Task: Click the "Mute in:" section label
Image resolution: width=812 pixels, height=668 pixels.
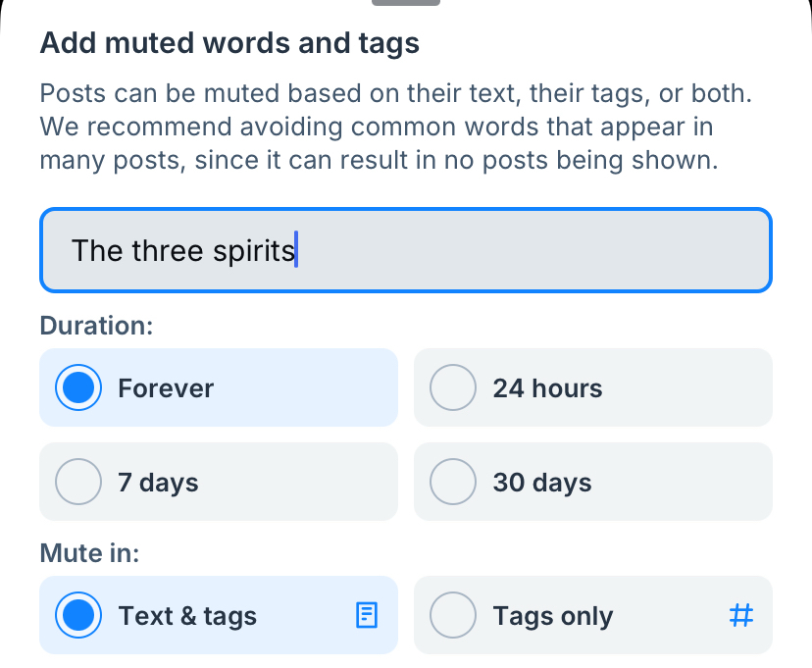Action: point(89,553)
